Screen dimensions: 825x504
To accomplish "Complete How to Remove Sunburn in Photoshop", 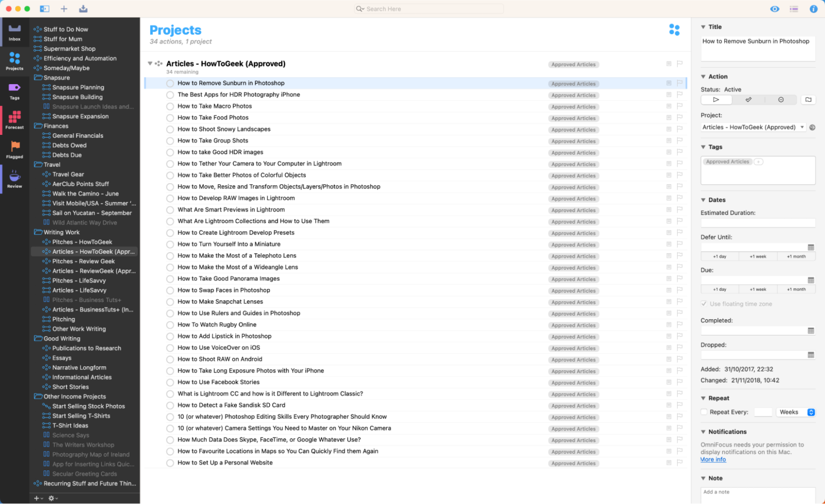I will pyautogui.click(x=170, y=84).
